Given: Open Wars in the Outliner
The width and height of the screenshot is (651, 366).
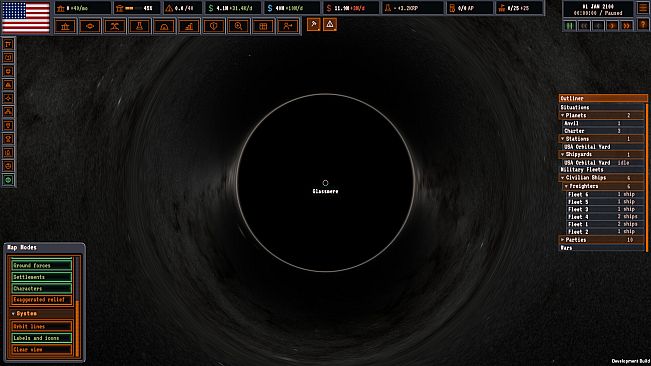Looking at the screenshot, I should pos(602,248).
